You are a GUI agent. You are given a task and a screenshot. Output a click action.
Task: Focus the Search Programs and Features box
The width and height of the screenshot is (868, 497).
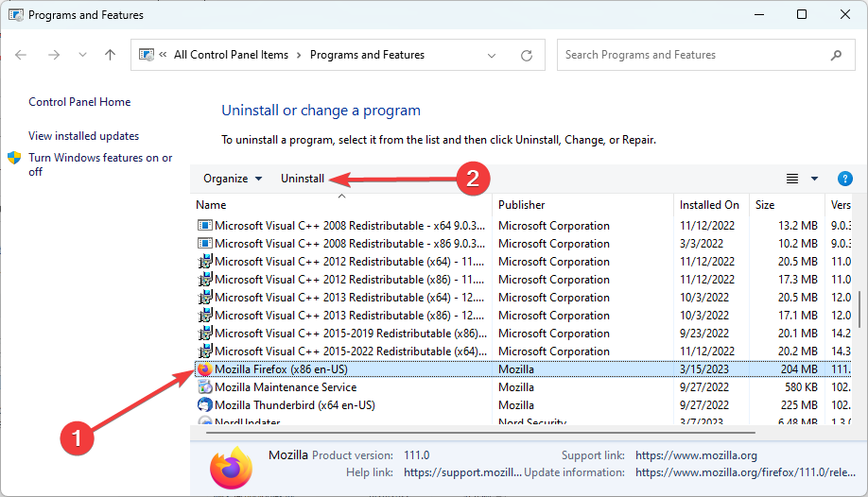click(x=706, y=55)
